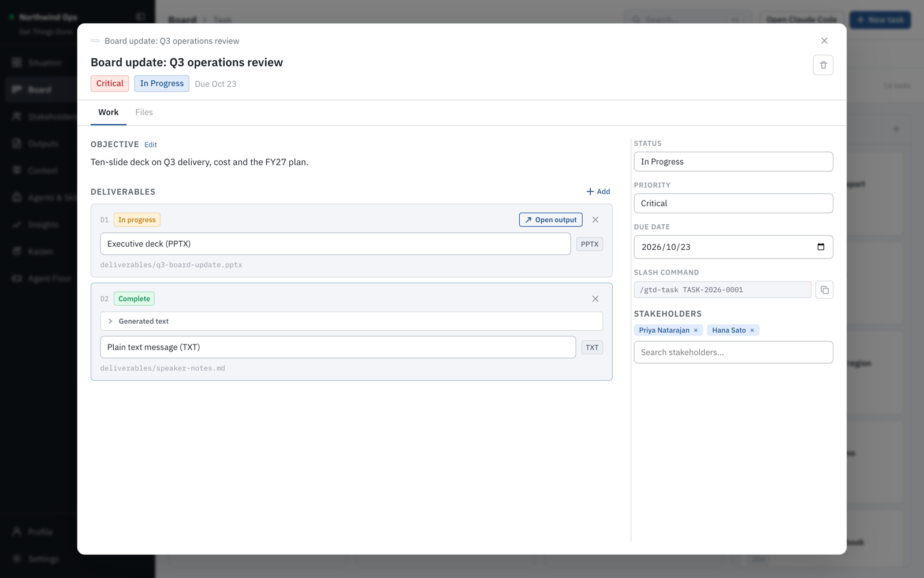
Task: Click the Open output button
Action: pyautogui.click(x=550, y=220)
